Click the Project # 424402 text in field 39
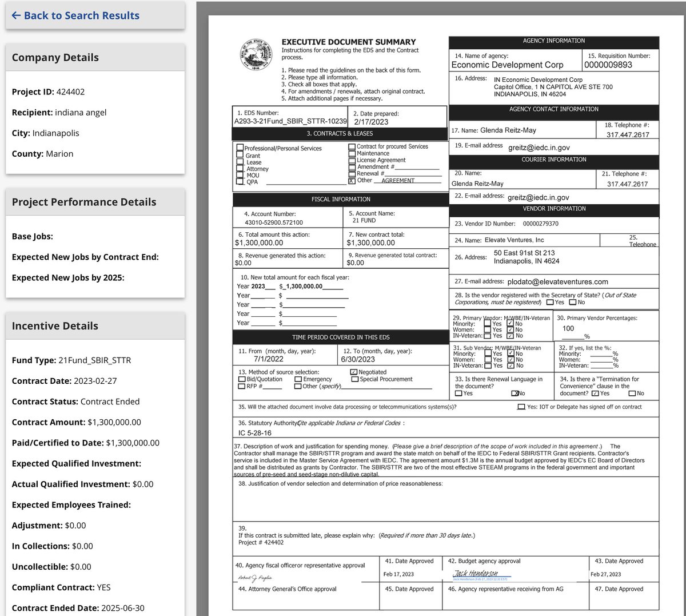 (261, 542)
